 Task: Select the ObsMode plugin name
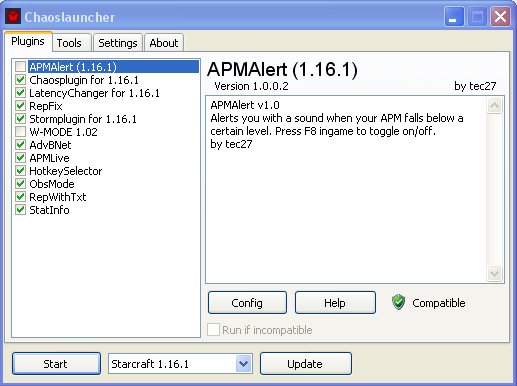(x=52, y=184)
